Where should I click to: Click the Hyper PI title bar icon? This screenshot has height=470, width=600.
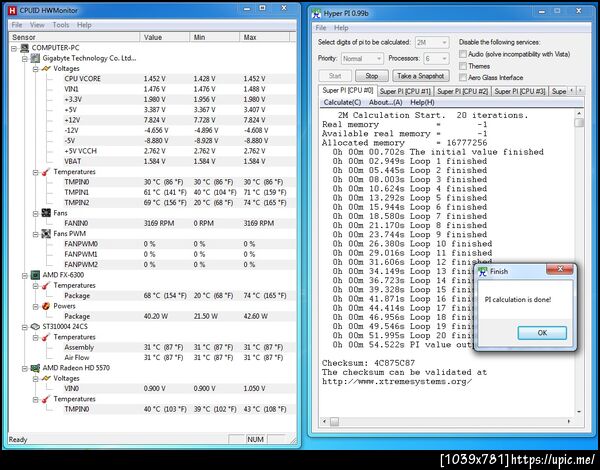316,14
